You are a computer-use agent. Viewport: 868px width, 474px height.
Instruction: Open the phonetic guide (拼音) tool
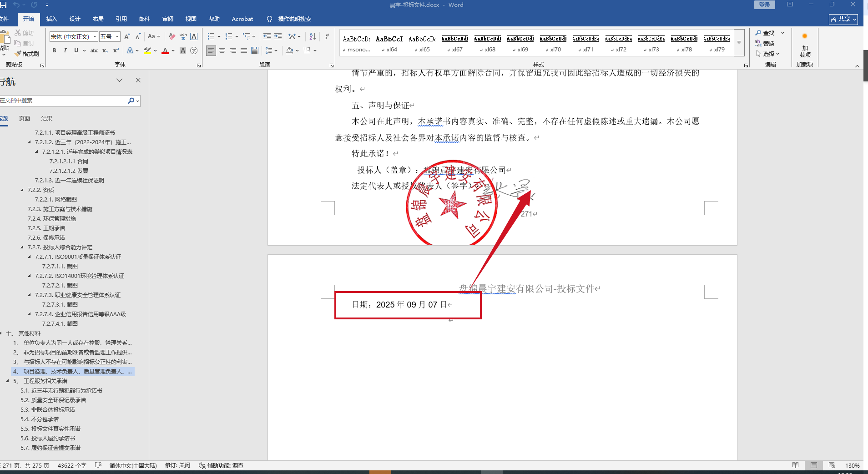pos(183,36)
